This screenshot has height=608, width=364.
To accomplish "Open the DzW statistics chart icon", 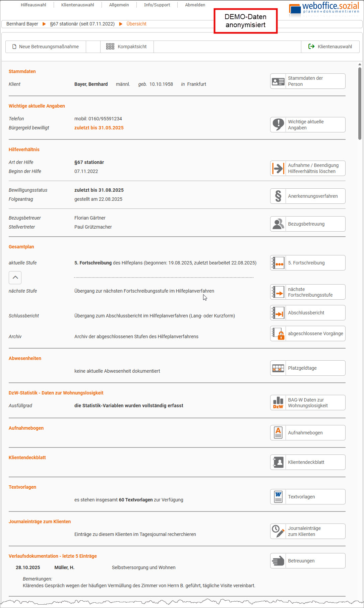I will coord(278,403).
